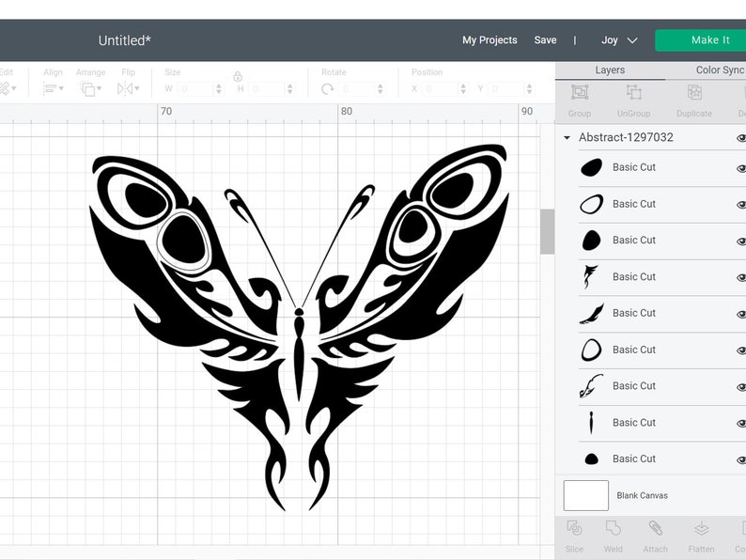Click the Arrange stacked squares icon
Image resolution: width=746 pixels, height=560 pixels.
(88, 89)
